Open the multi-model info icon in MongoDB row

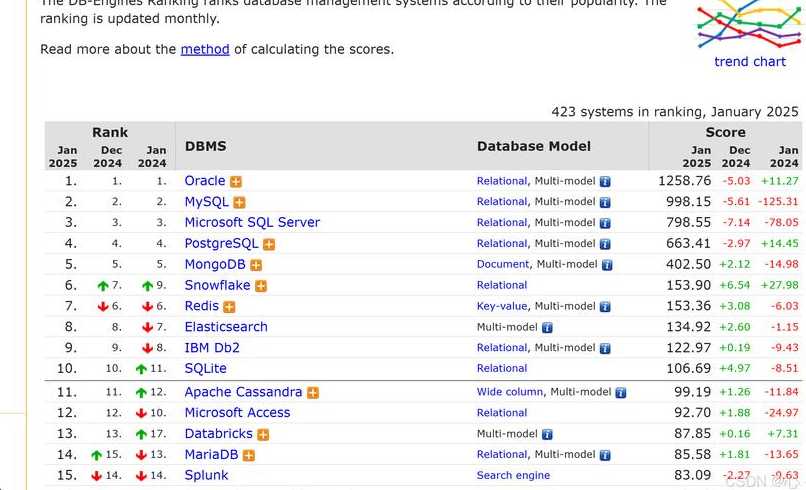pos(607,265)
